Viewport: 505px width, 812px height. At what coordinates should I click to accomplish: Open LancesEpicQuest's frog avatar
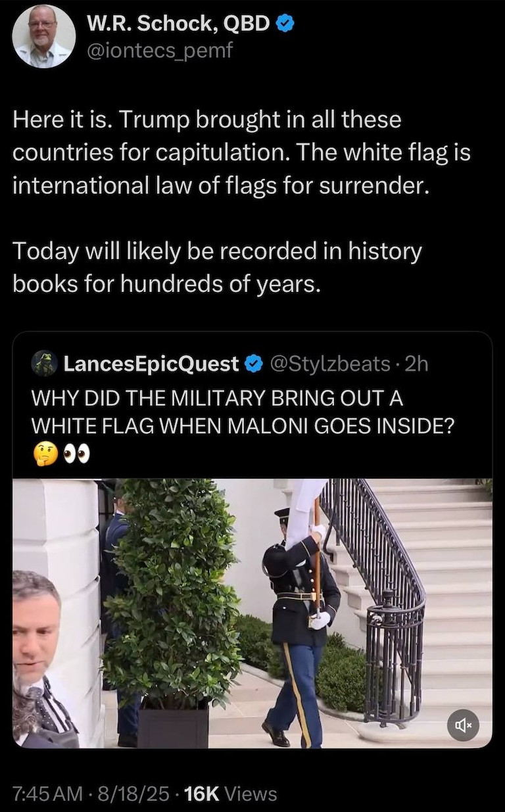click(x=45, y=364)
